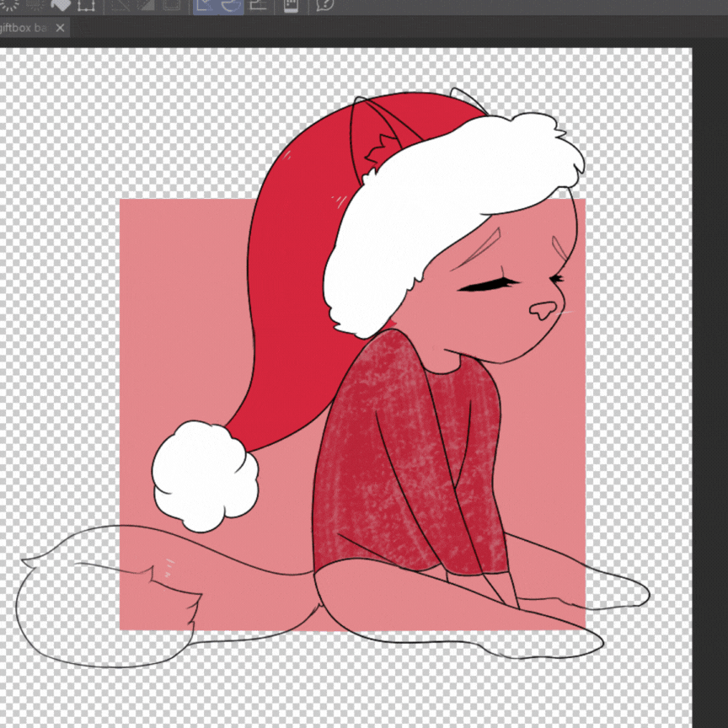Open the smartphone connect icon

(291, 5)
